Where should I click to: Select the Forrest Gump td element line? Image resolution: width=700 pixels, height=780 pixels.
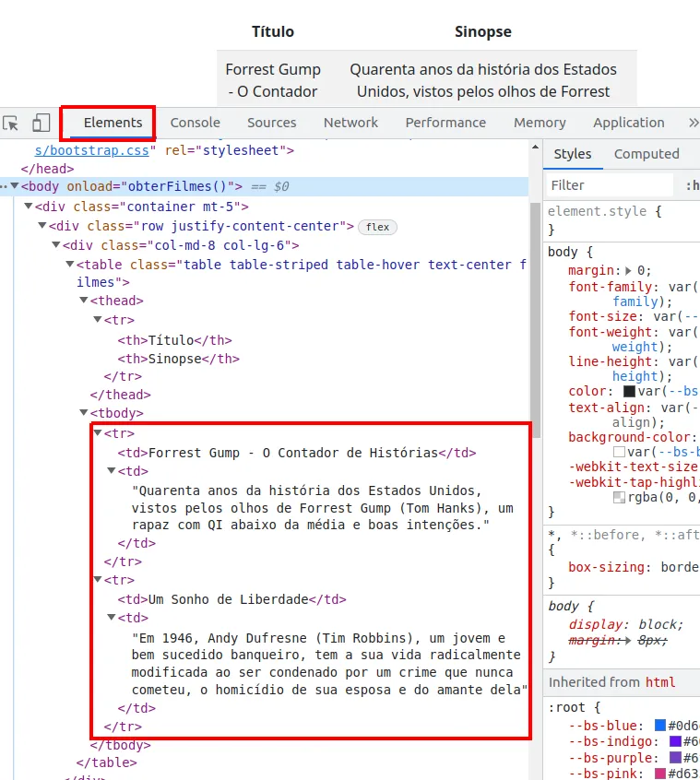coord(297,453)
